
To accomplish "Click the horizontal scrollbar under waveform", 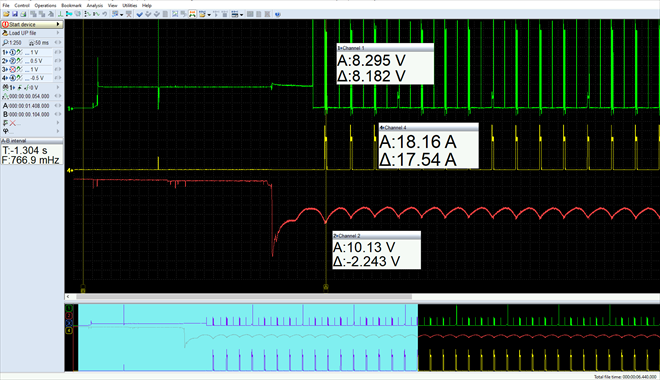I will pyautogui.click(x=244, y=297).
